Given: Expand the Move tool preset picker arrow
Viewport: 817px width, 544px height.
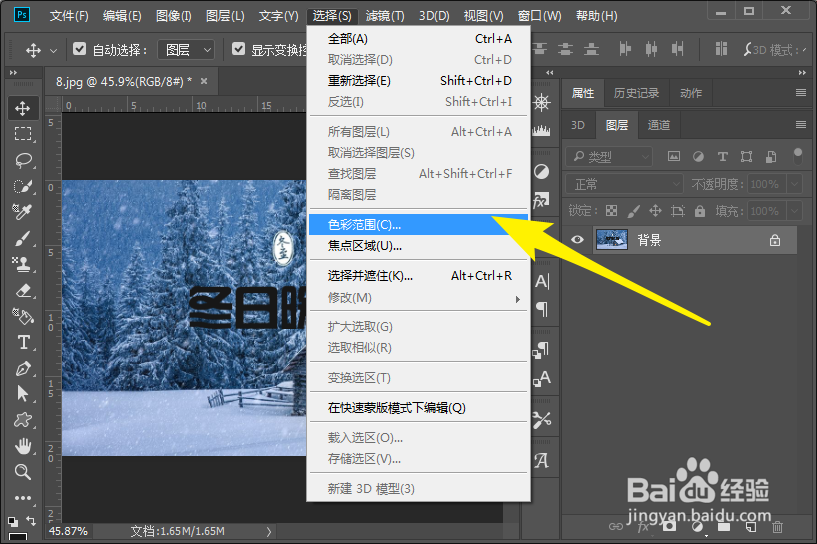Looking at the screenshot, I should coord(53,51).
